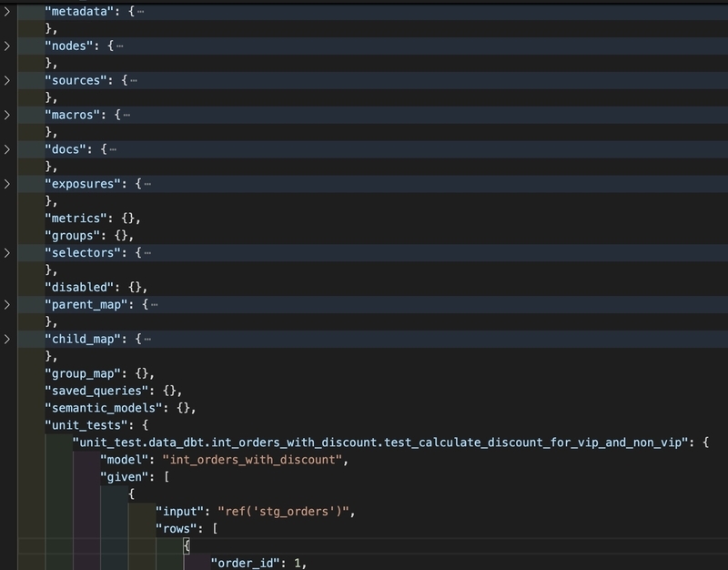Viewport: 728px width, 570px height.
Task: Click the "given" key text
Action: point(124,476)
